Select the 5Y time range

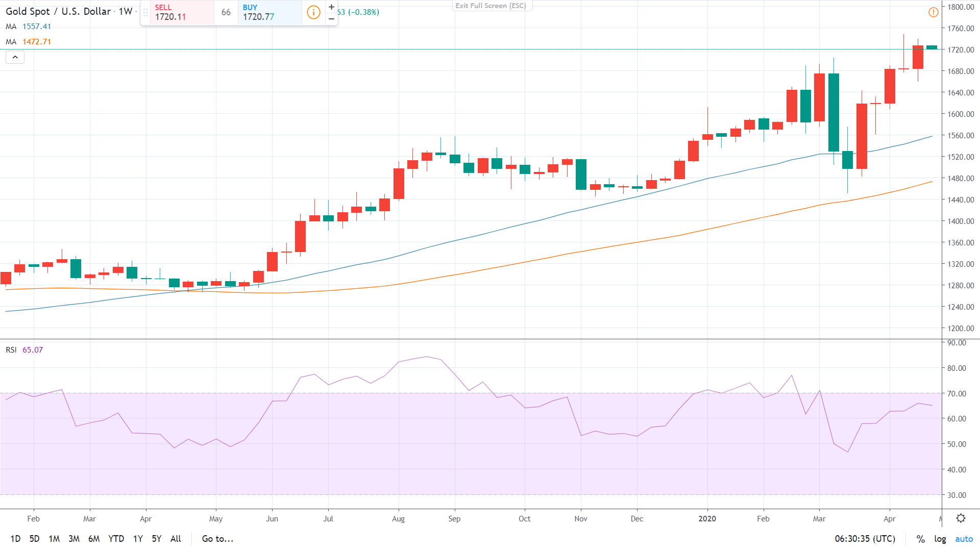[157, 539]
